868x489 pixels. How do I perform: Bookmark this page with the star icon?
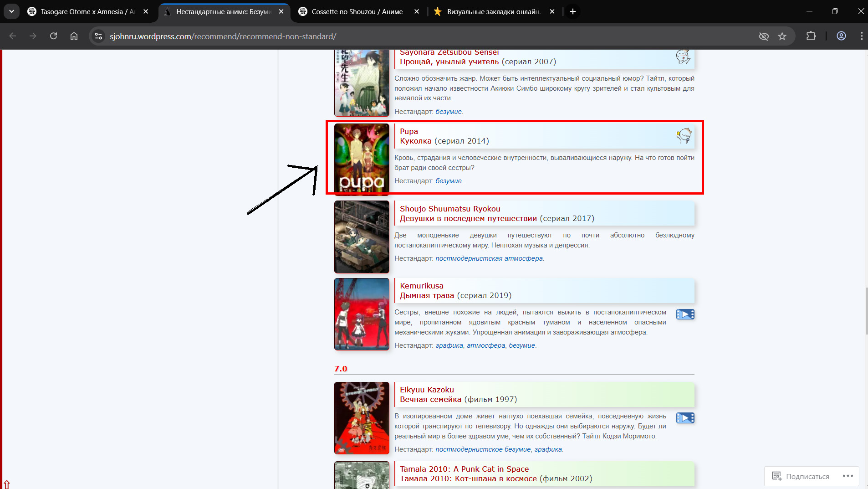tap(782, 36)
